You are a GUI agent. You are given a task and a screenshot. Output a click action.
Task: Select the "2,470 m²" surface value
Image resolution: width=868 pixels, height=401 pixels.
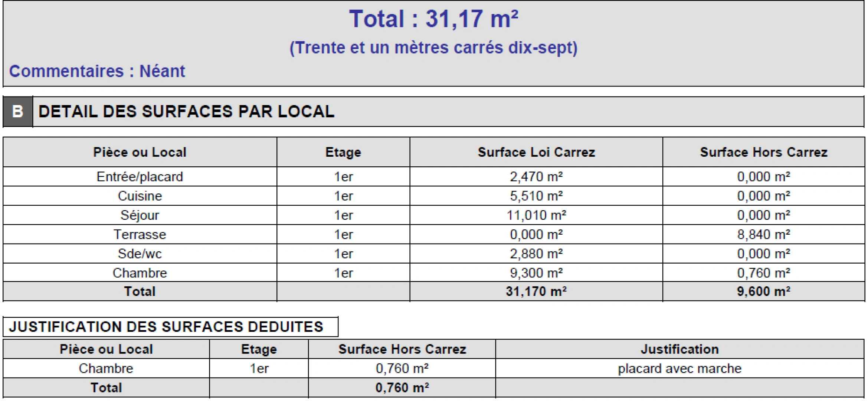tap(536, 177)
